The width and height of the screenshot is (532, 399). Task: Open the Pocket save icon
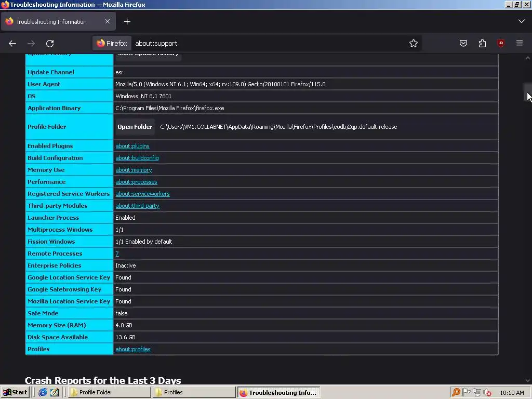[x=463, y=43]
